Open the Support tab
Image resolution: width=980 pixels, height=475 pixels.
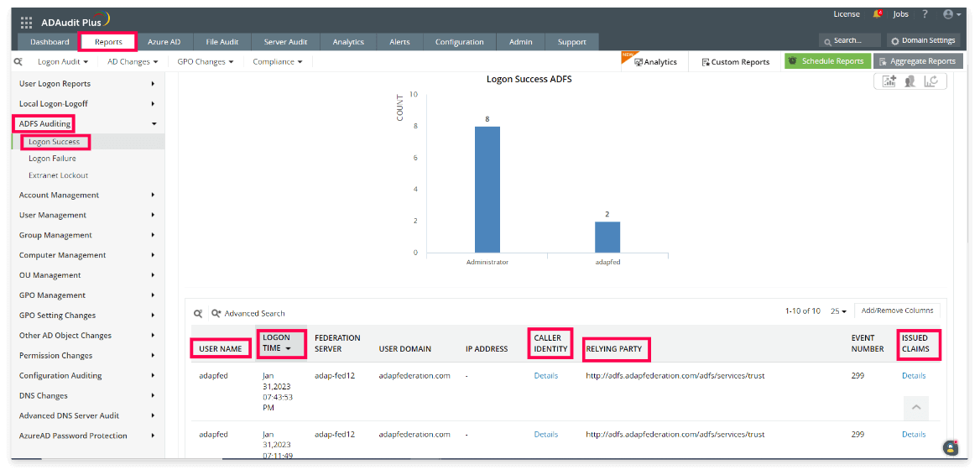(x=572, y=42)
